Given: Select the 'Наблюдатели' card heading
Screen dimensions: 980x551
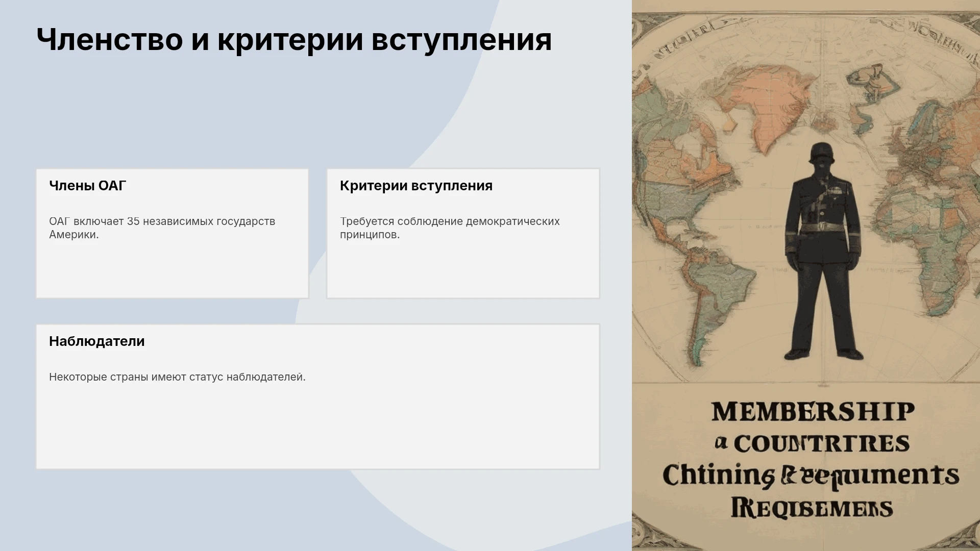Looking at the screenshot, I should coord(97,341).
